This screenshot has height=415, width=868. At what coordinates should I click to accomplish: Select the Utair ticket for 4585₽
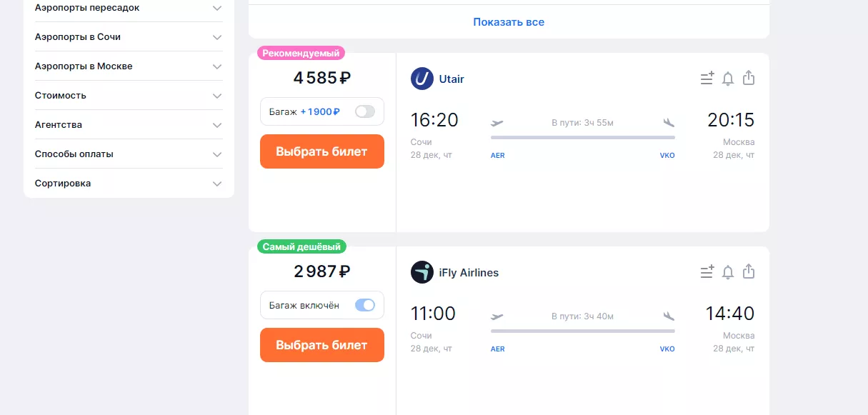[x=322, y=151]
